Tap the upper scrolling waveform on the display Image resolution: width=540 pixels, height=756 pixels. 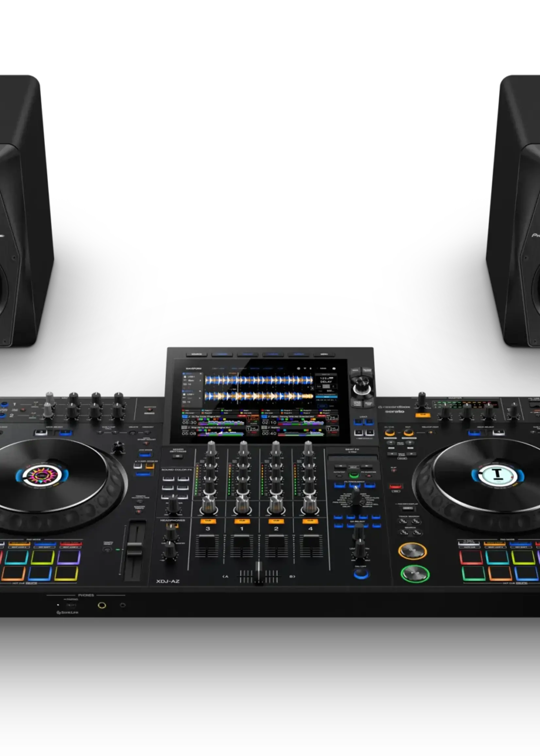pyautogui.click(x=259, y=380)
